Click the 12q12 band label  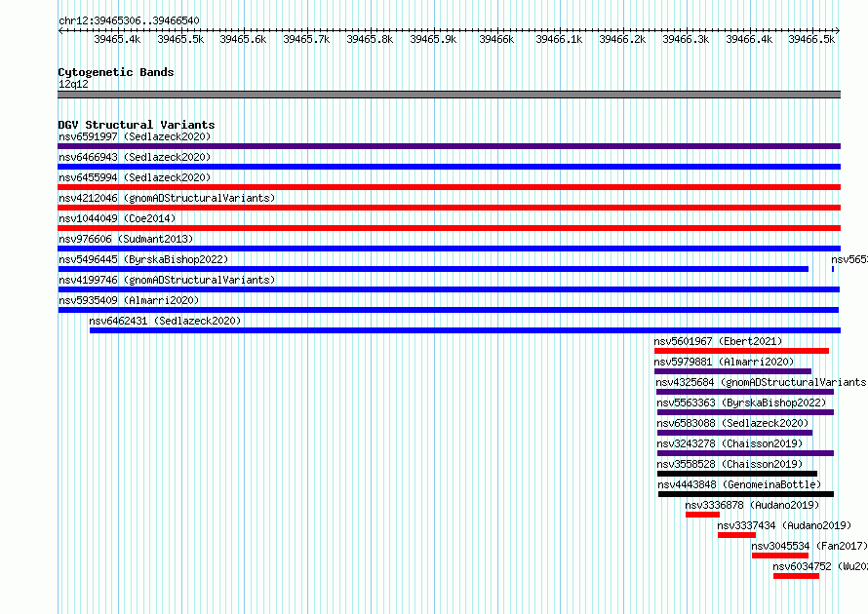[x=73, y=84]
